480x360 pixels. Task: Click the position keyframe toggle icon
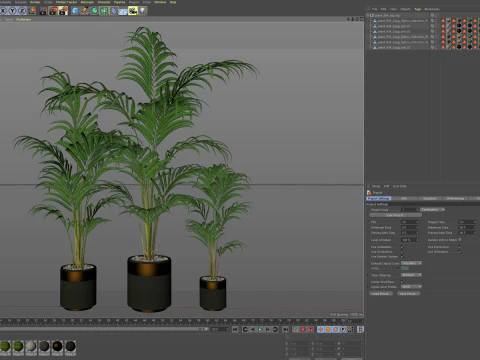(x=321, y=329)
